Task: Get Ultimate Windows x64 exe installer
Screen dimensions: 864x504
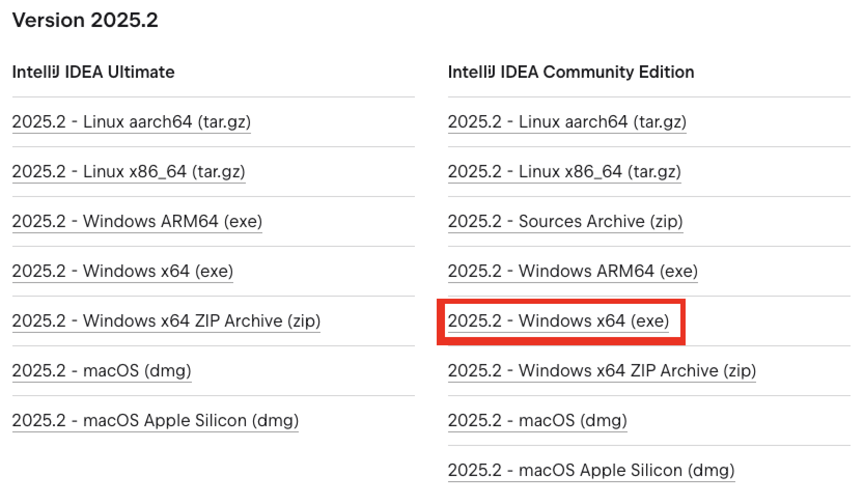Action: [x=122, y=271]
